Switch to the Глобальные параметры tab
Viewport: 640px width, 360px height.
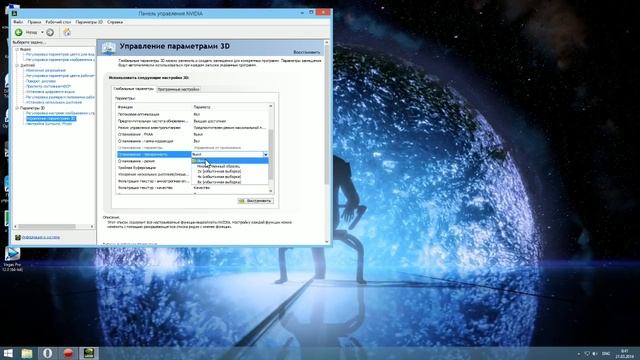click(134, 89)
